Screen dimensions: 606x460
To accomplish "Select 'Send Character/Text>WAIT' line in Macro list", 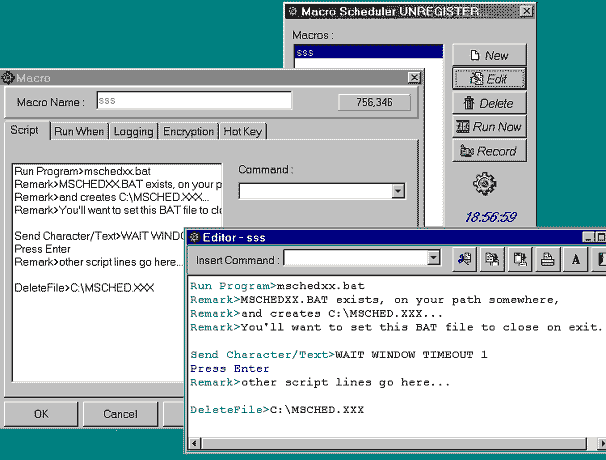I will pyautogui.click(x=100, y=236).
